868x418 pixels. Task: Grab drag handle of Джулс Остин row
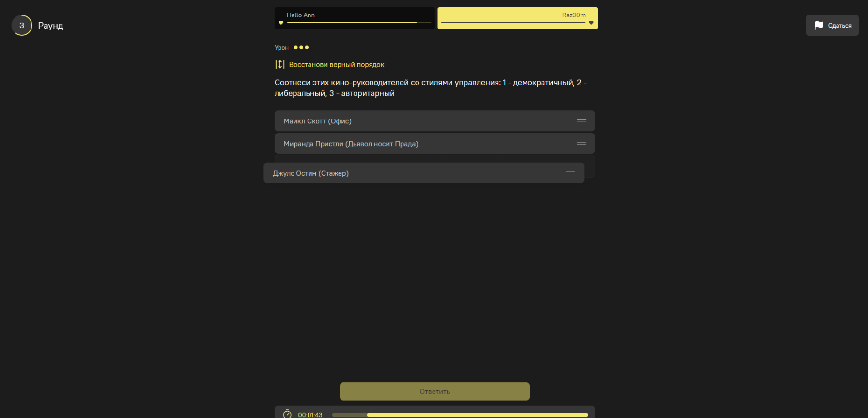tap(571, 173)
